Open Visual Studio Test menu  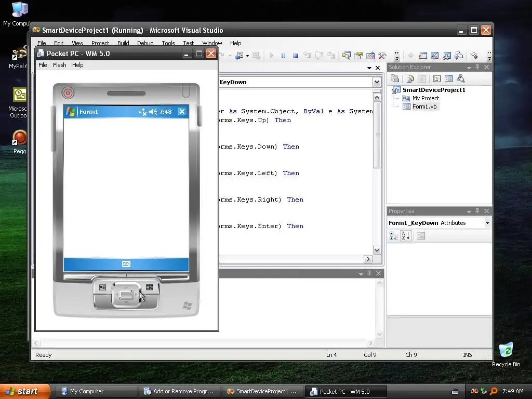188,43
